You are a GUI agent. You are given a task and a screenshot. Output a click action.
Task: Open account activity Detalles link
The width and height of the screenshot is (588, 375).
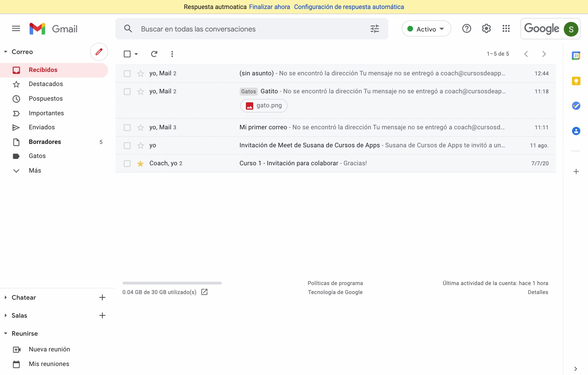(x=538, y=292)
